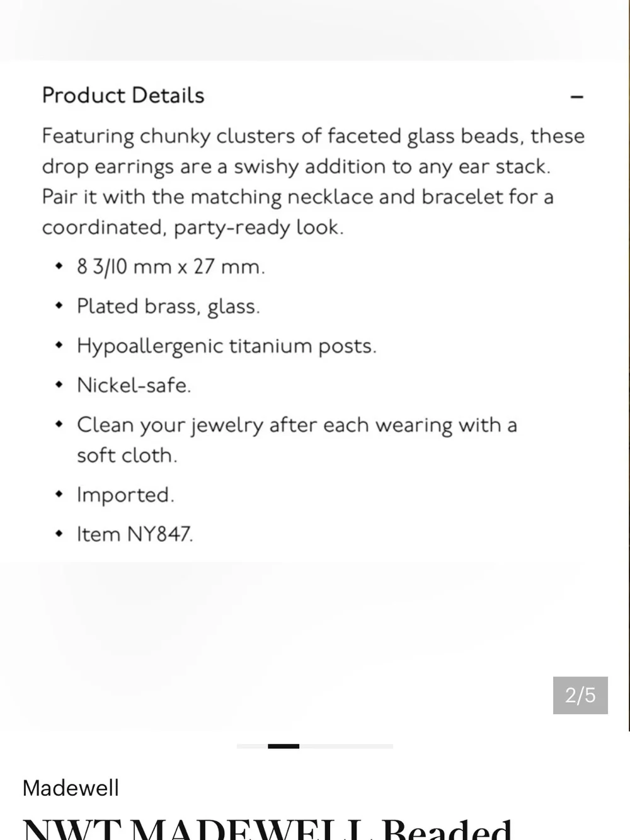Click the dark scrollbar at right edge

click(x=629, y=365)
